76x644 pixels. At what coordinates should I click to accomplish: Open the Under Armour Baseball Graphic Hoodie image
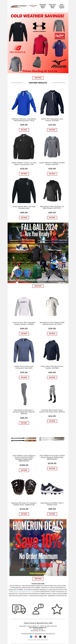pos(24,306)
